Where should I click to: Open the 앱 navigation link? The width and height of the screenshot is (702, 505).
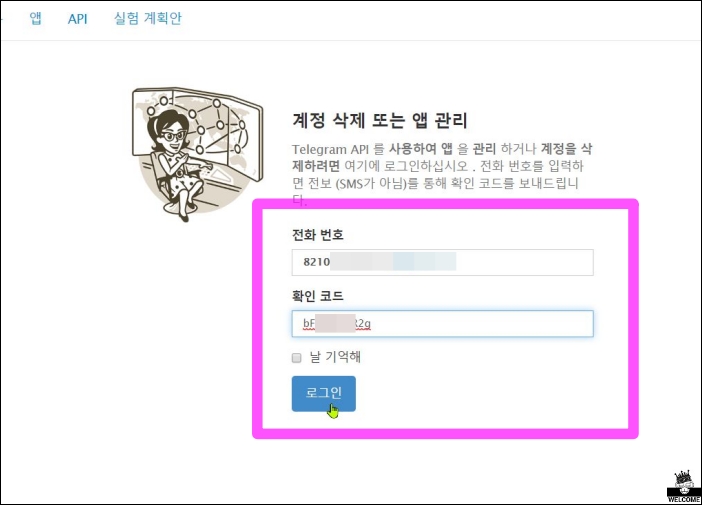(35, 18)
